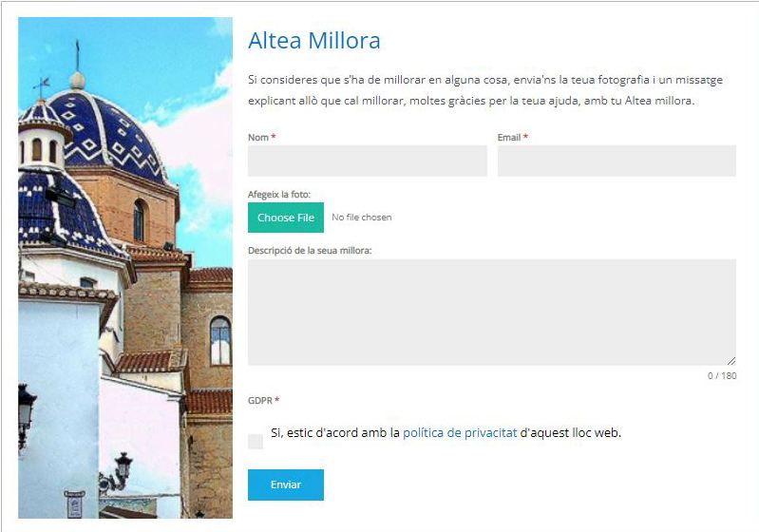The height and width of the screenshot is (532, 759).
Task: Click the Altea Millora heading
Action: (x=313, y=41)
